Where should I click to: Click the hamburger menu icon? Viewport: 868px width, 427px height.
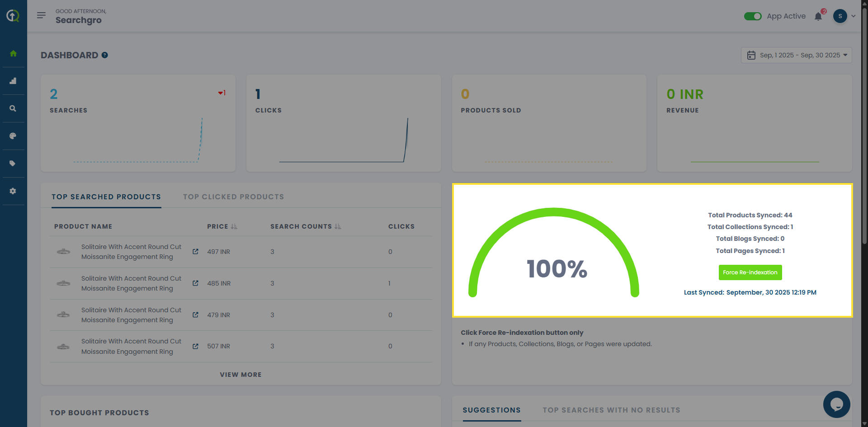pyautogui.click(x=41, y=15)
